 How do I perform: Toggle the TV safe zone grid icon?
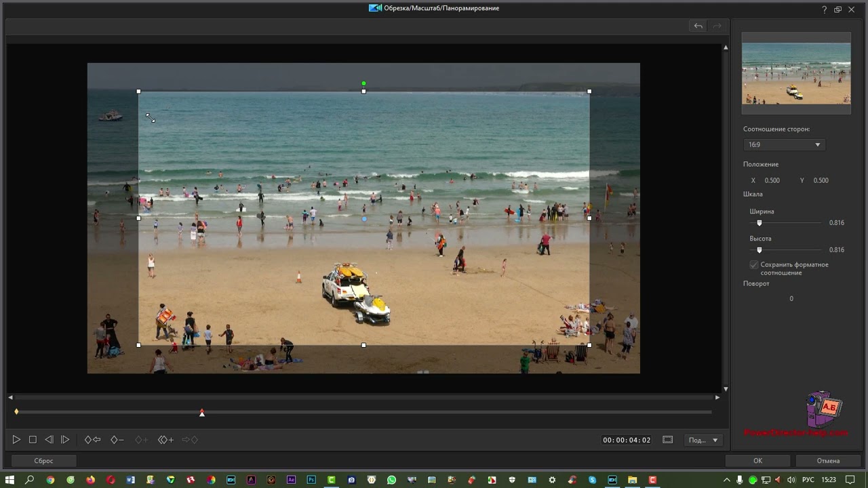tap(668, 440)
